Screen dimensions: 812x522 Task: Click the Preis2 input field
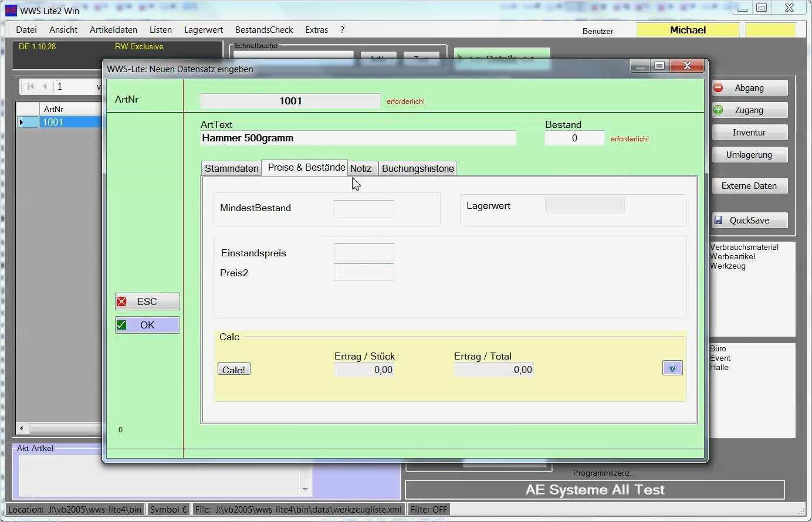(x=364, y=272)
